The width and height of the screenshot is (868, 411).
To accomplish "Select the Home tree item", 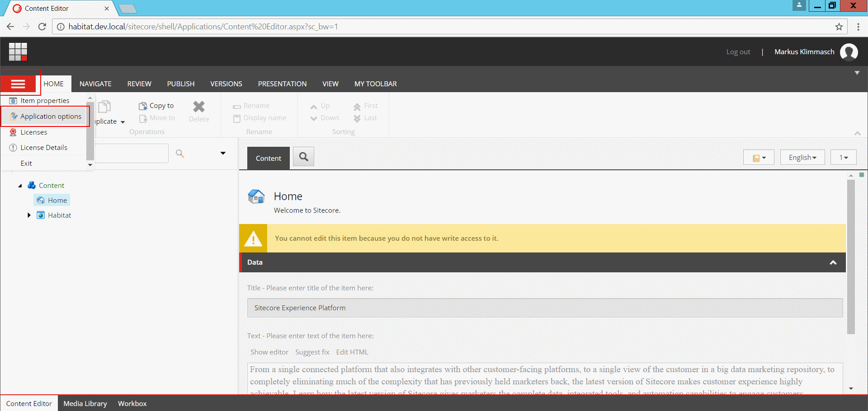I will click(52, 200).
